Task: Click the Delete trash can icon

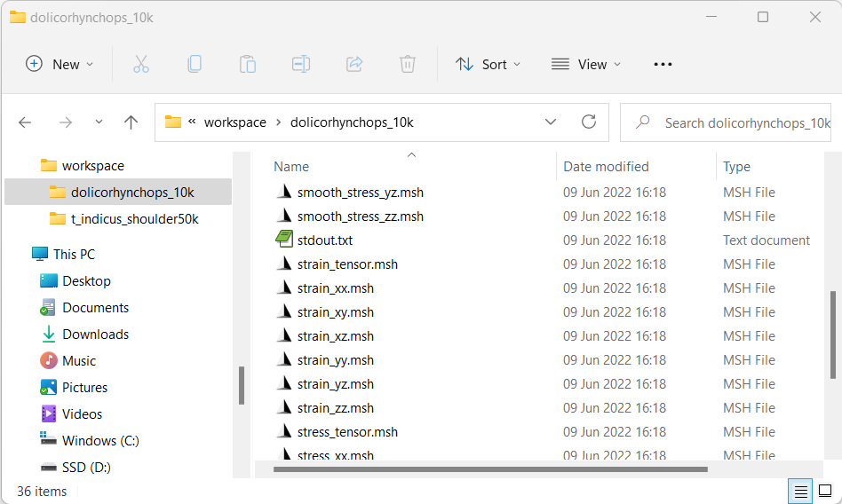Action: click(x=408, y=64)
